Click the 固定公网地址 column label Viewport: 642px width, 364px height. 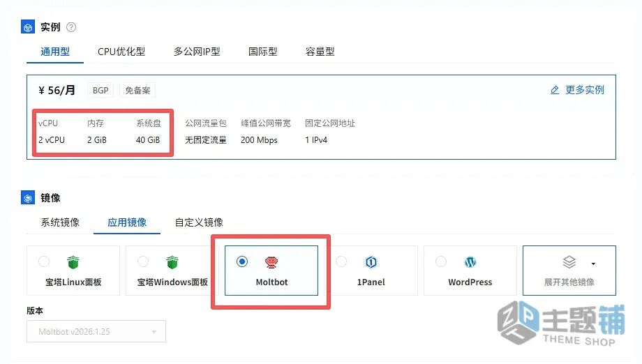tap(329, 123)
